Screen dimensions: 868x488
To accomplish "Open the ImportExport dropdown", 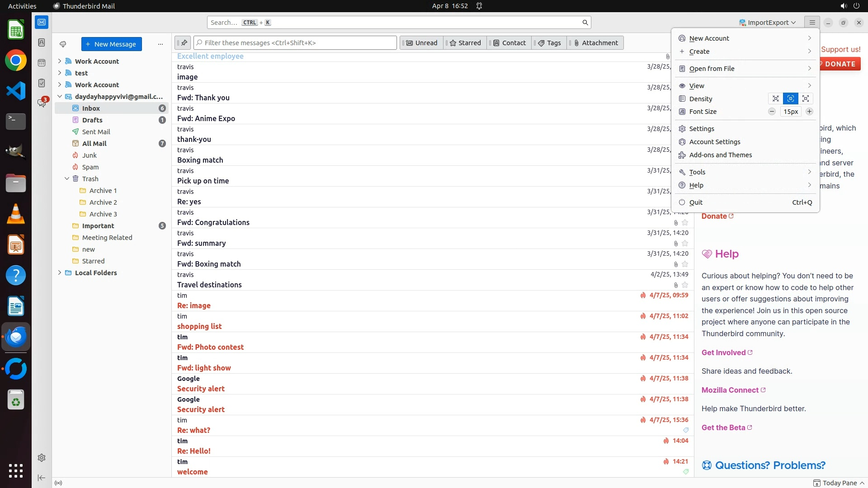I will coord(767,23).
